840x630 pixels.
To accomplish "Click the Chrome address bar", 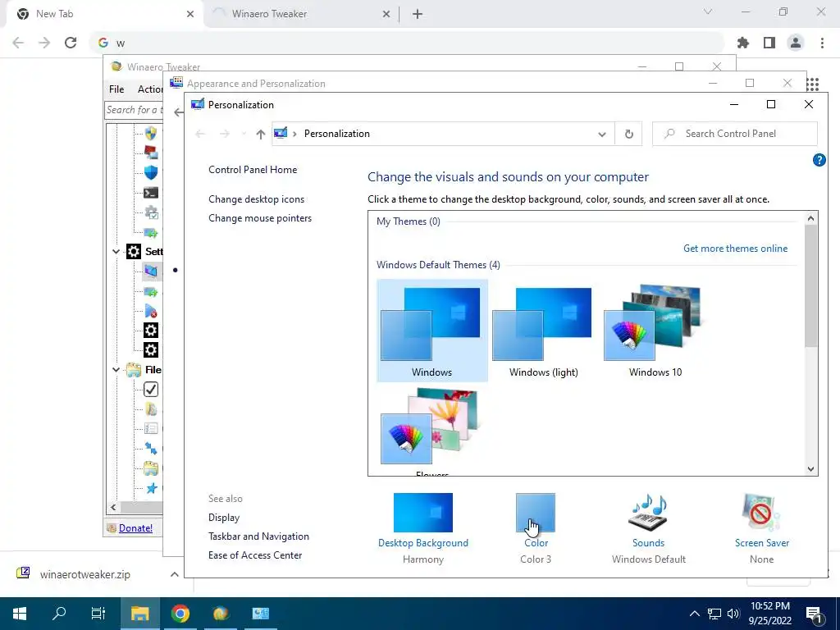I will point(407,43).
